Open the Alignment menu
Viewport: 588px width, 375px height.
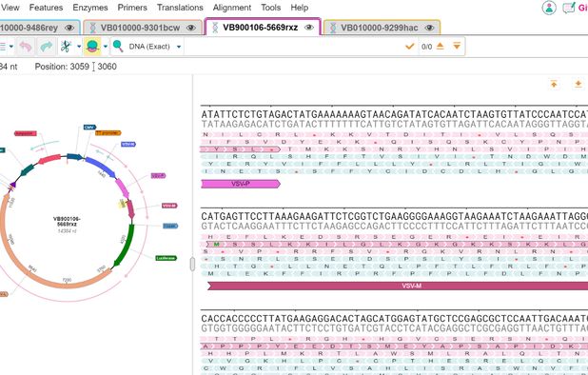232,8
